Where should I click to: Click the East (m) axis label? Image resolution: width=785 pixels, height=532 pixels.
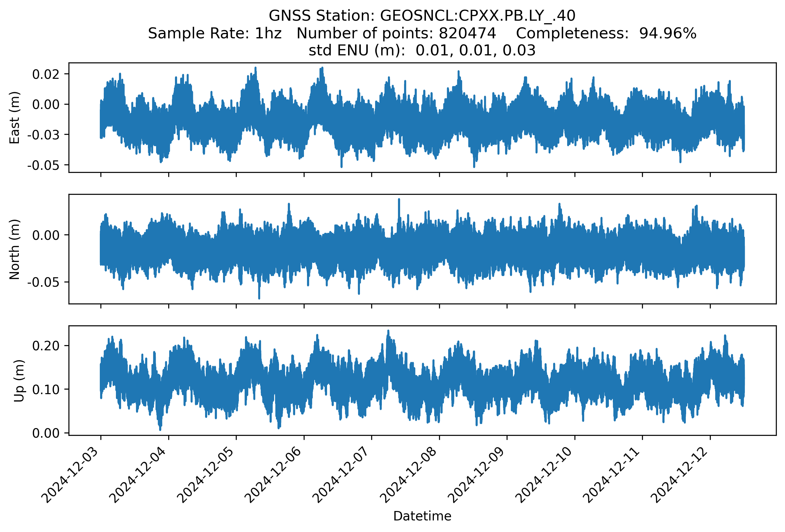coord(15,117)
